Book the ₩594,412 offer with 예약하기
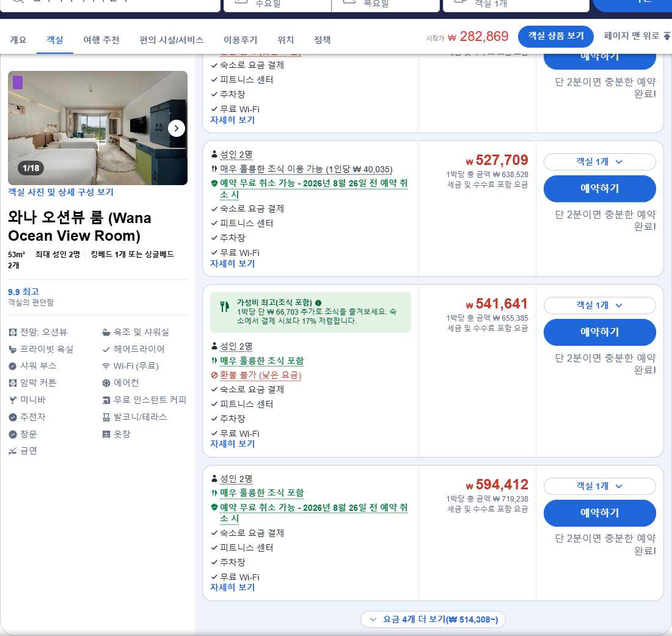 tap(599, 513)
